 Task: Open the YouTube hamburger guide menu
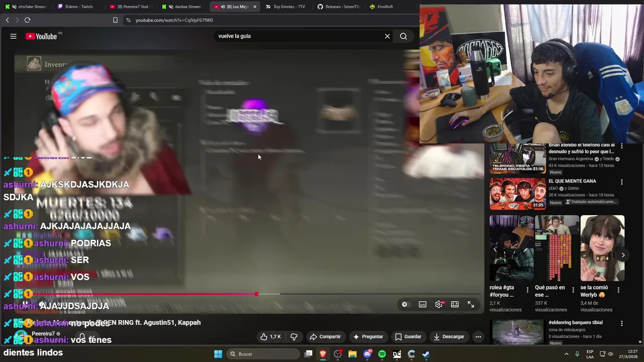pos(14,36)
